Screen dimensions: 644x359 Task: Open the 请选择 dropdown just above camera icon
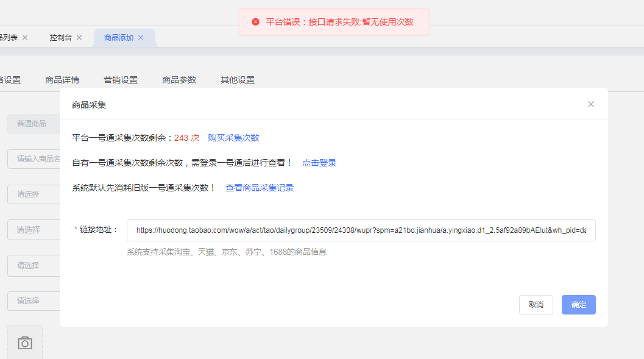34,300
